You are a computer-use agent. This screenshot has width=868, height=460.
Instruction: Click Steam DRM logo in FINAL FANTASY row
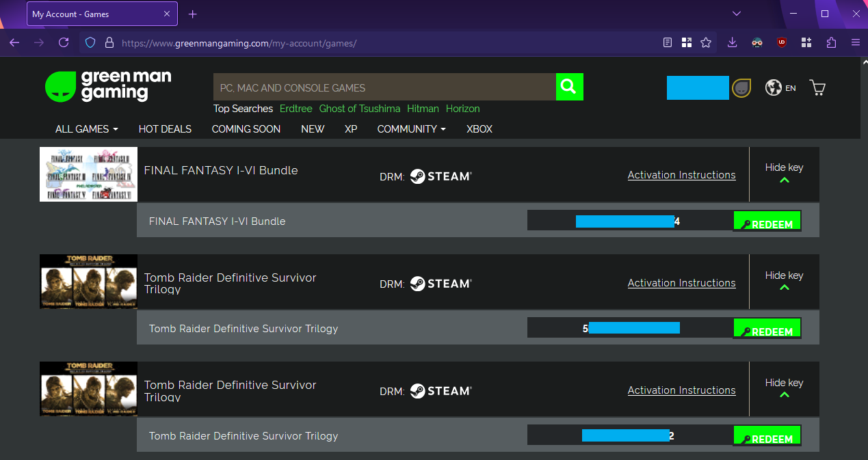click(x=441, y=176)
